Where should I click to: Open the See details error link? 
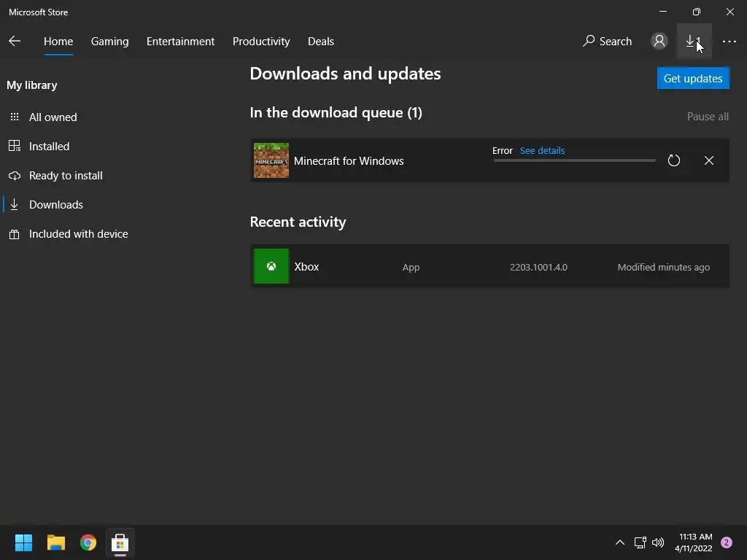click(x=542, y=150)
